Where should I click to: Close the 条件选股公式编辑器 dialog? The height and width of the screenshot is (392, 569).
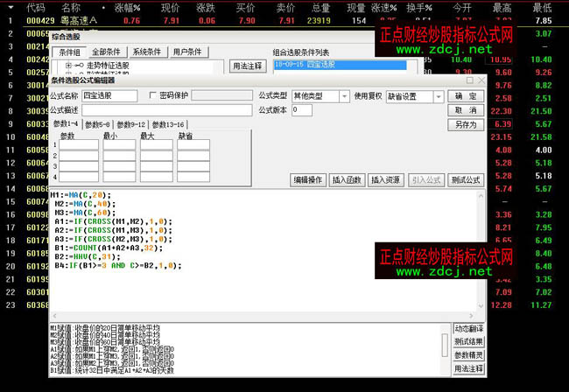tap(481, 80)
